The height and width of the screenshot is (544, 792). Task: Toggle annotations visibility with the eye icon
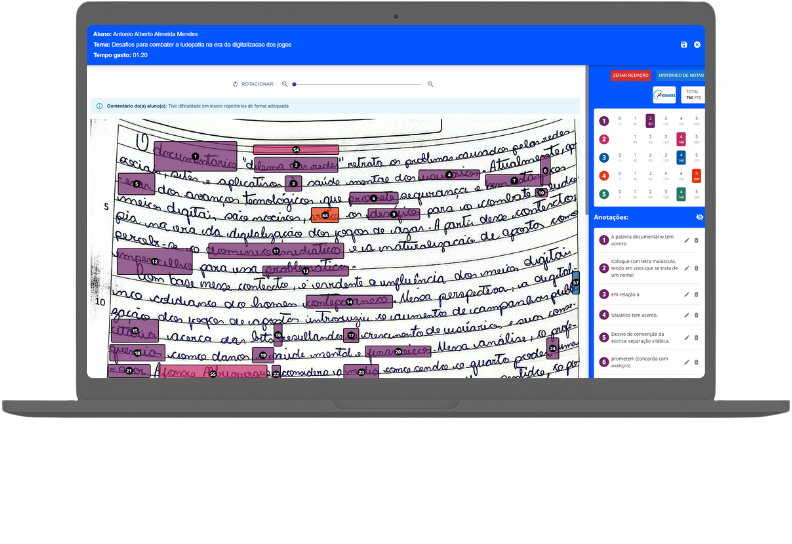click(699, 216)
